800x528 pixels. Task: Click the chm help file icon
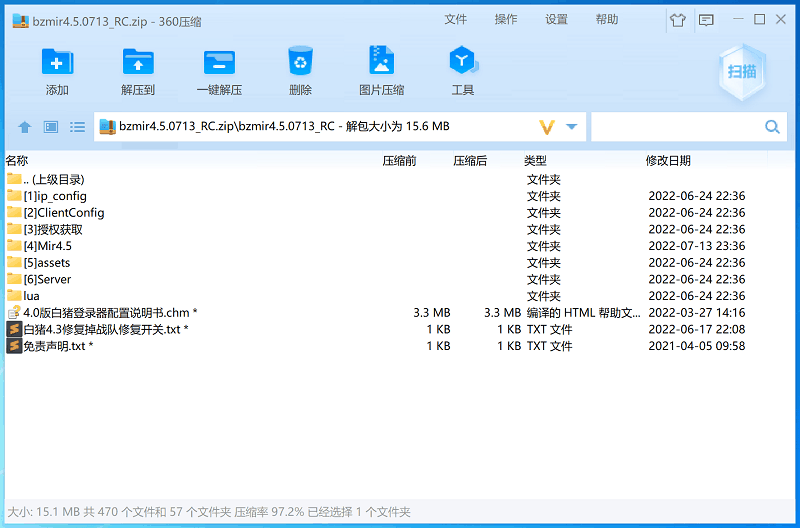coord(14,312)
